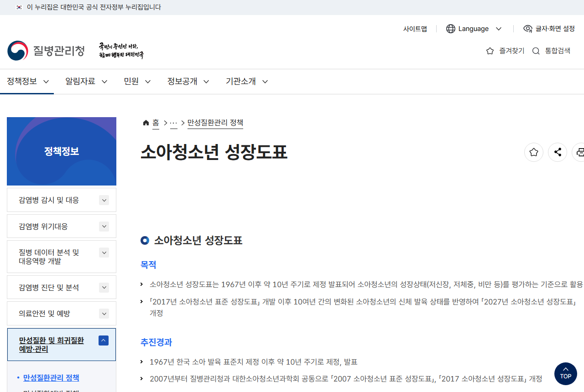The width and height of the screenshot is (584, 392).
Task: Click the 추진경과 section heading
Action: 156,342
